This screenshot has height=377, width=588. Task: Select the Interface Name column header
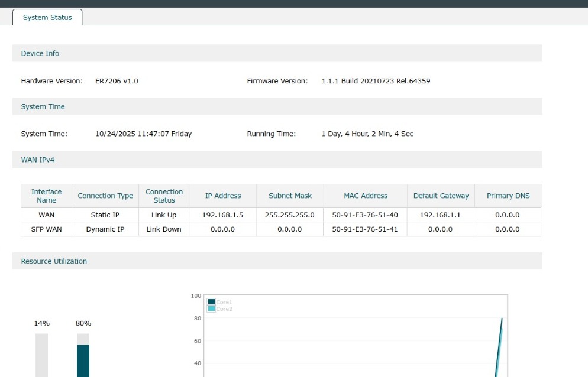pyautogui.click(x=46, y=196)
